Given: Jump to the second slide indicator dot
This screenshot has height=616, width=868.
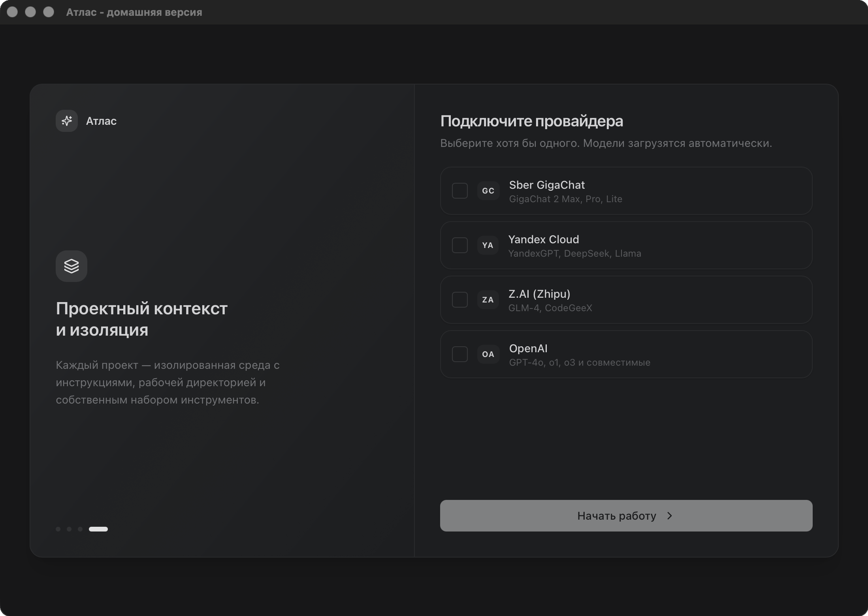Looking at the screenshot, I should tap(69, 529).
